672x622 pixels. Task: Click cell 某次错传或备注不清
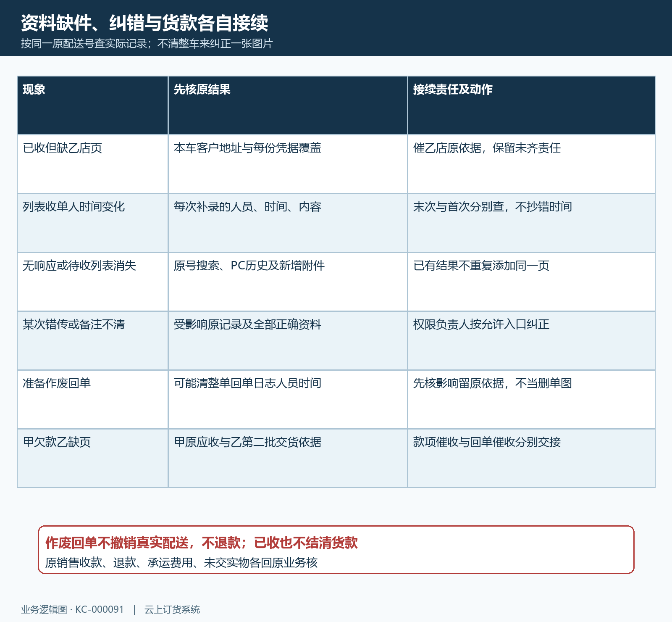point(92,341)
